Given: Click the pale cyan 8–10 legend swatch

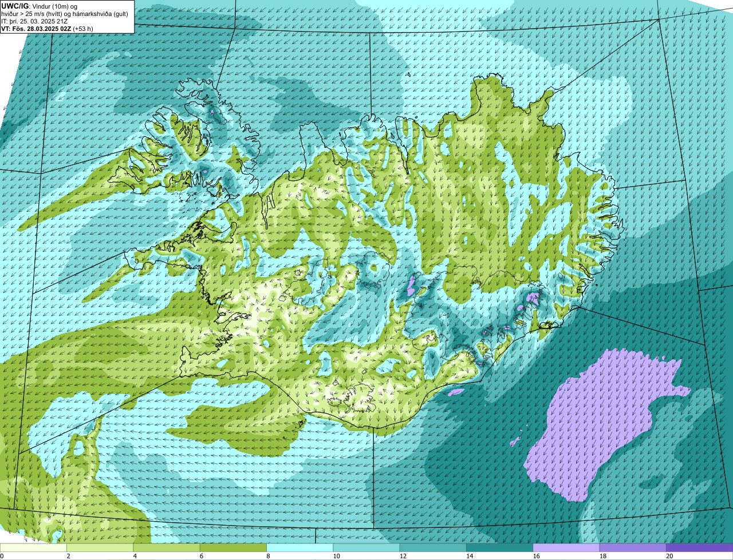Looking at the screenshot, I should coord(299,547).
